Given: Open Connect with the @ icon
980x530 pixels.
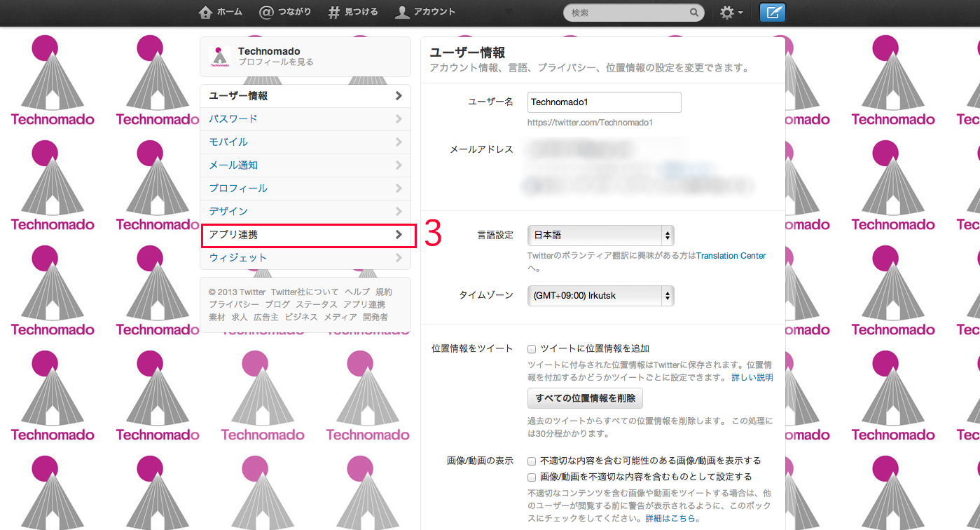Looking at the screenshot, I should [x=266, y=13].
